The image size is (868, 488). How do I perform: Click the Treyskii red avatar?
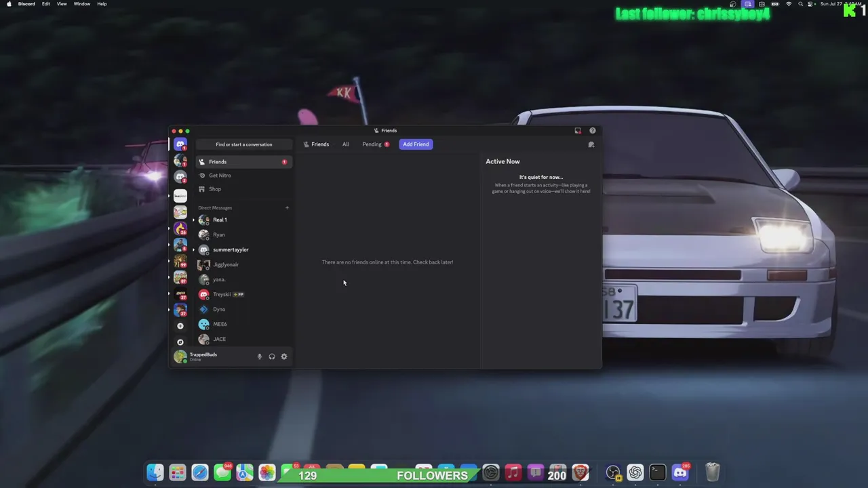click(203, 294)
